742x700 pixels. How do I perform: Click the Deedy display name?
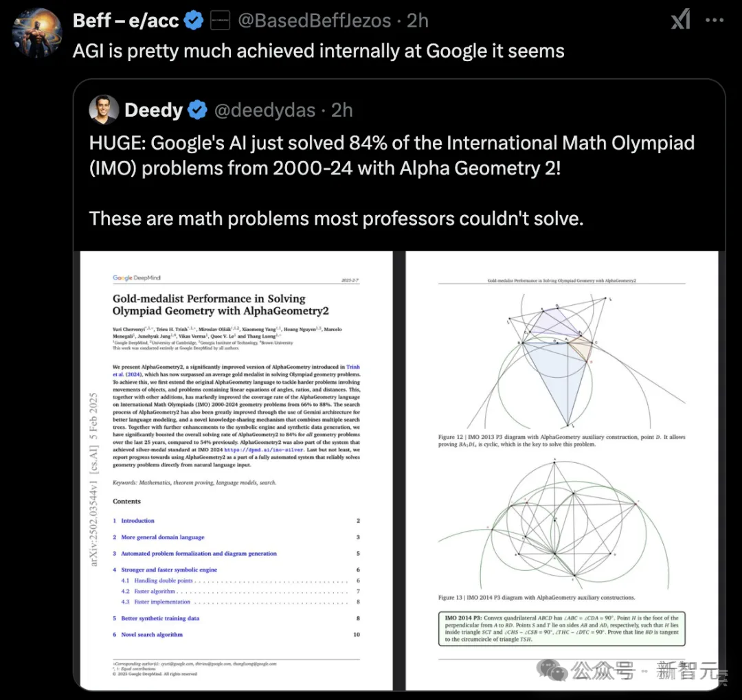click(x=153, y=111)
